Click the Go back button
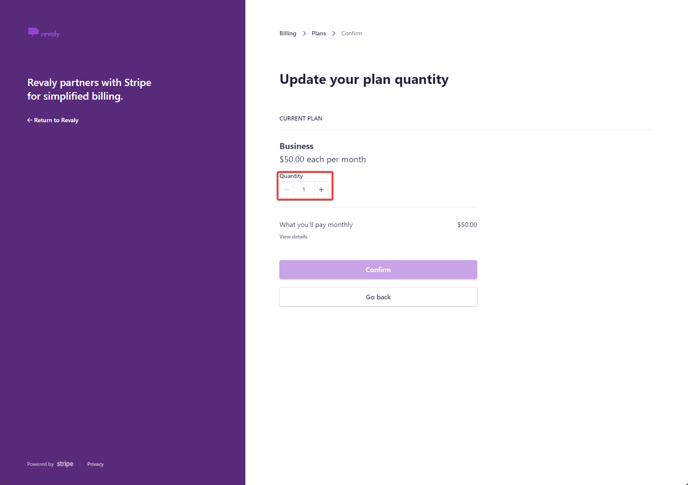This screenshot has height=485, width=688. pyautogui.click(x=378, y=297)
